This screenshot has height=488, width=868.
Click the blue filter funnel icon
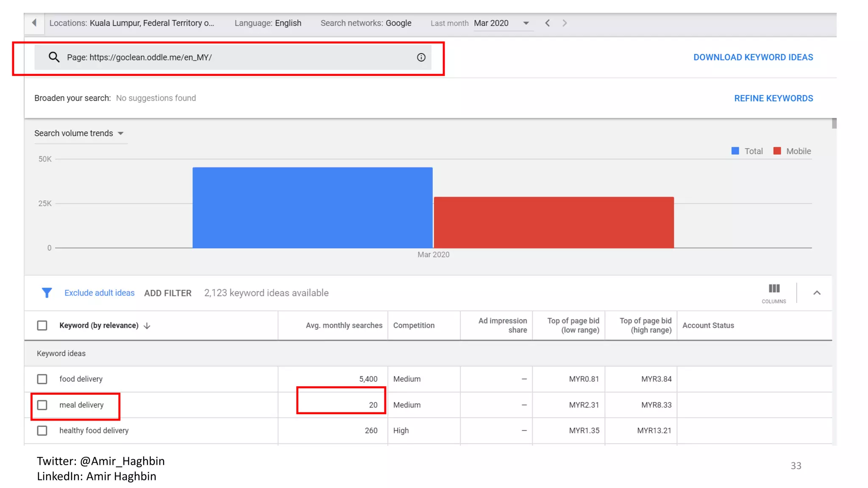[x=47, y=293]
